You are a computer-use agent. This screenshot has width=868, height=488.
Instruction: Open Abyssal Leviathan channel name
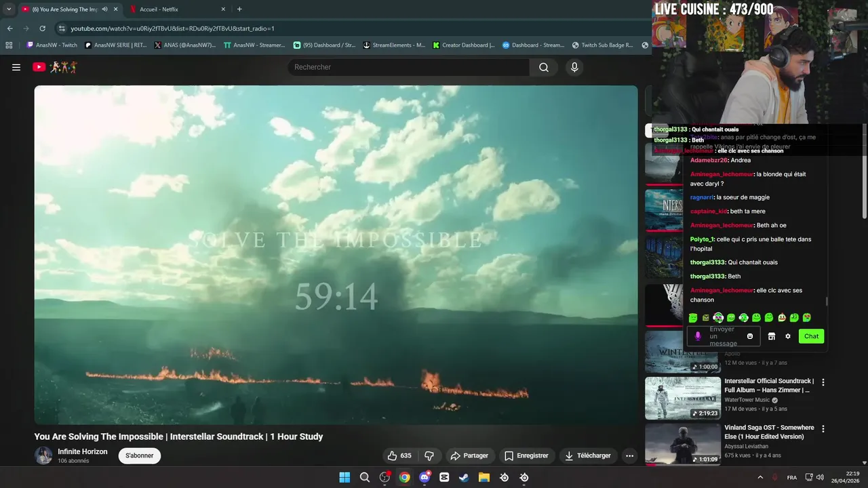pos(746,447)
